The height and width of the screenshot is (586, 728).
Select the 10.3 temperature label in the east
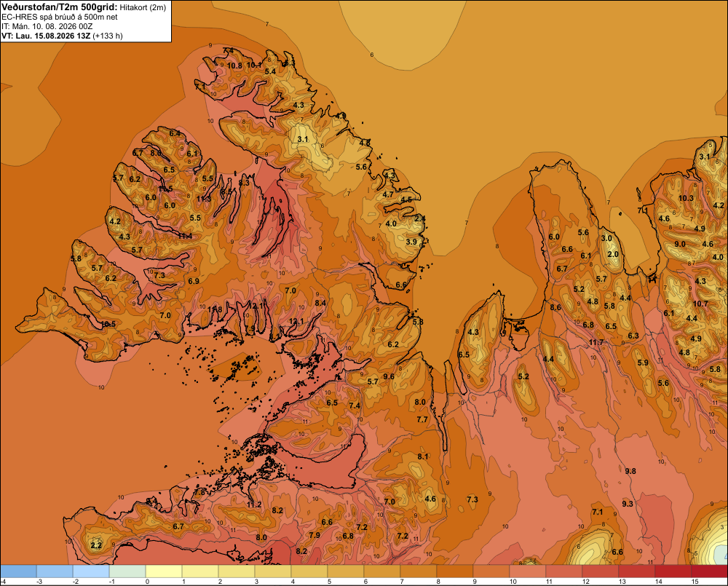pyautogui.click(x=686, y=198)
